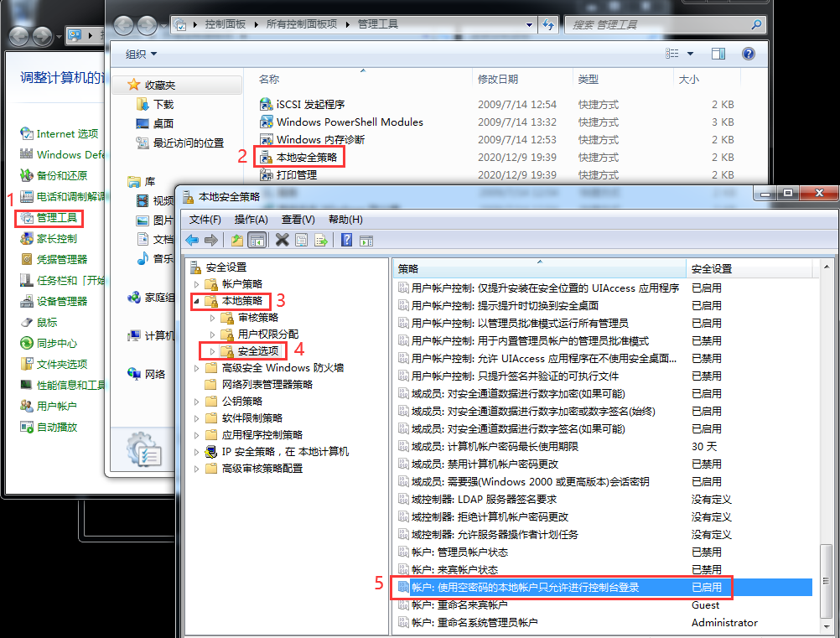840x638 pixels.
Task: Open the 帮助(H) menu
Action: (x=345, y=220)
